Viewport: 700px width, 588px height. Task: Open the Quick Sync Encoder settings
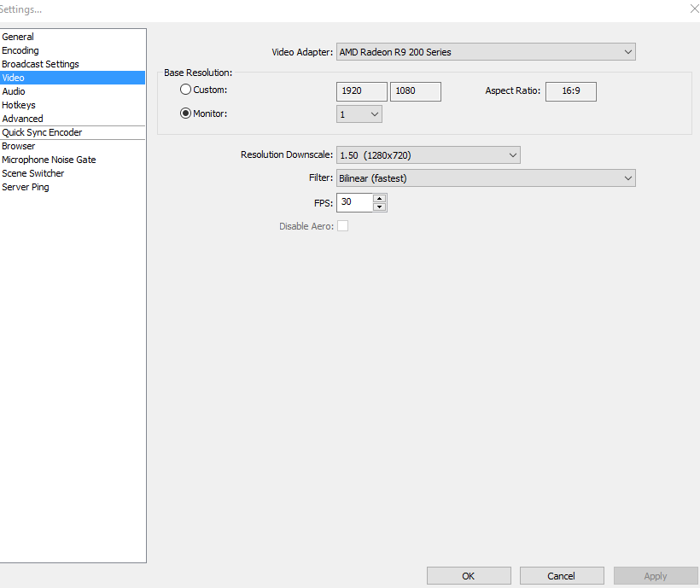coord(44,132)
